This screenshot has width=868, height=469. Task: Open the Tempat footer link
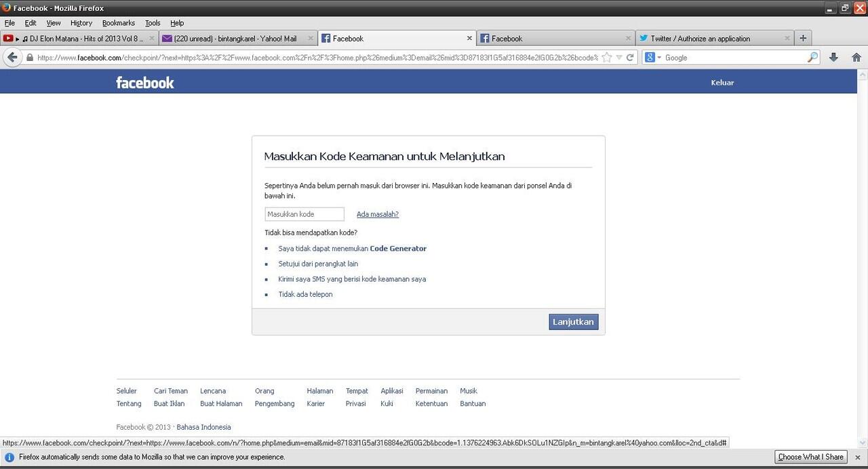coord(357,391)
